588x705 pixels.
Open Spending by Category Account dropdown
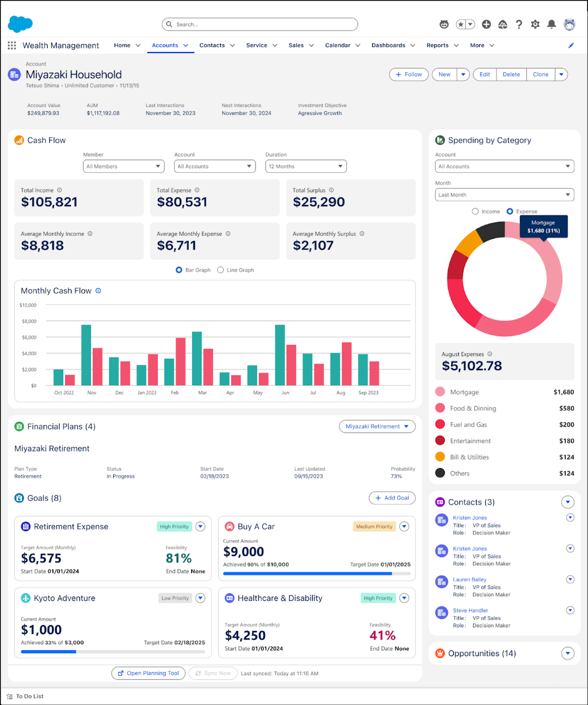pos(505,166)
